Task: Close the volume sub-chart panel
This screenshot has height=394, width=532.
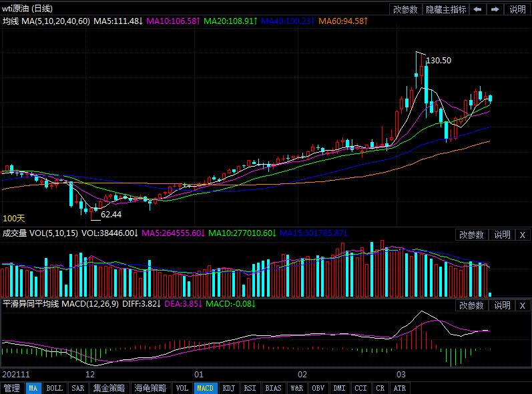Action: coord(523,235)
